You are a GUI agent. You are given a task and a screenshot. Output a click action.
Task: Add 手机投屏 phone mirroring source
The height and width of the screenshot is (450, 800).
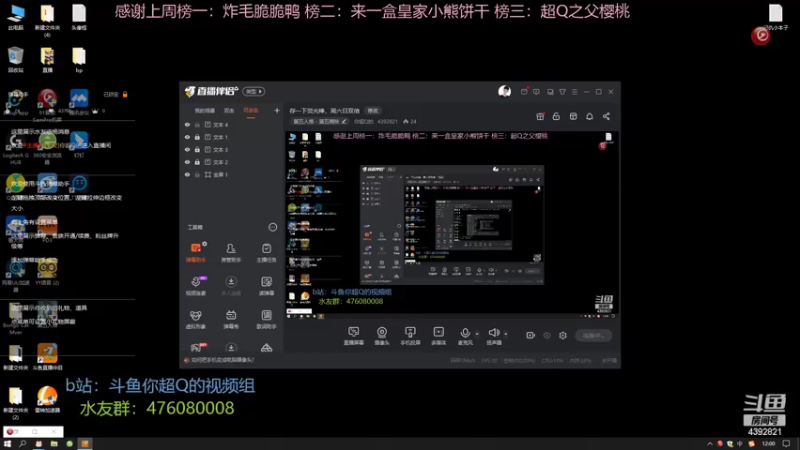click(x=410, y=336)
